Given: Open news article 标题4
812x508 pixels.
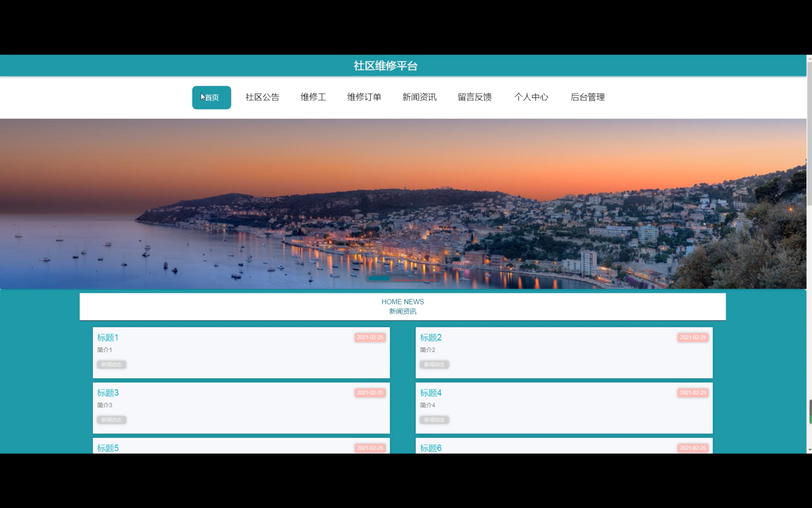Looking at the screenshot, I should click(430, 393).
